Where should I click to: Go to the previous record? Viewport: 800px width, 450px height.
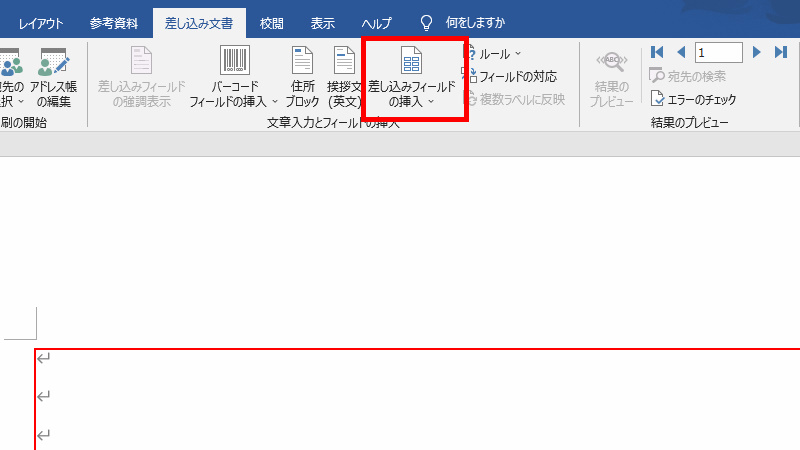(681, 52)
